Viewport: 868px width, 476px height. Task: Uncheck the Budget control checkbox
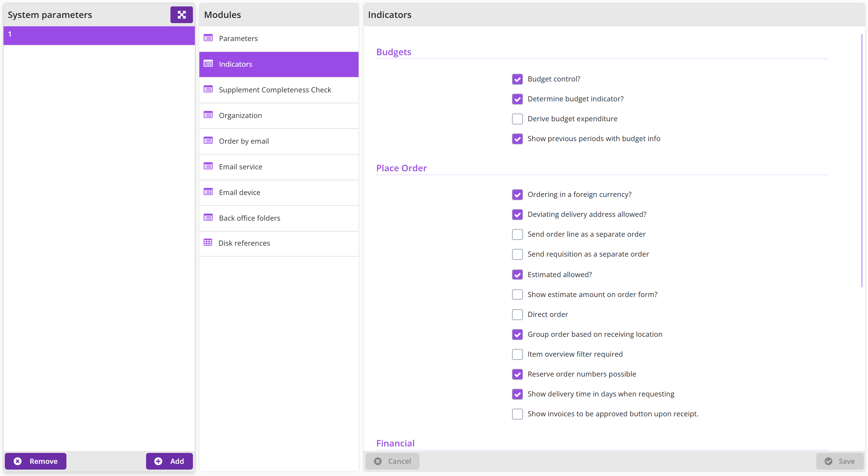click(517, 79)
